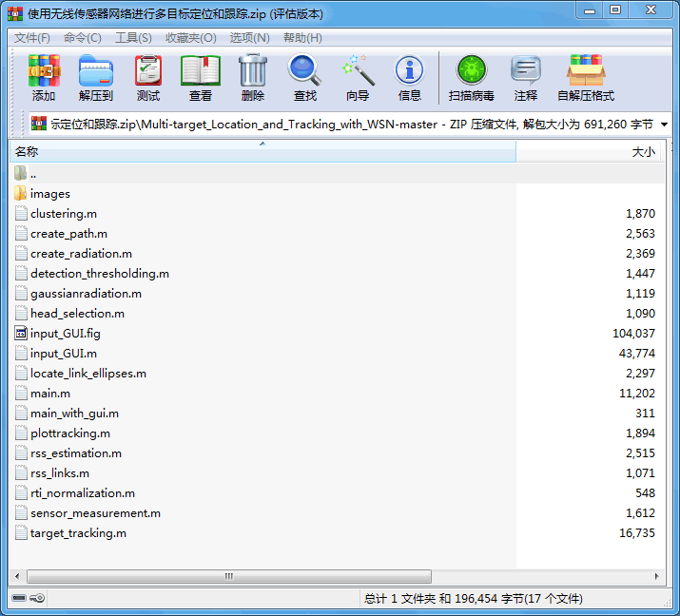Click the Add (添加) toolbar icon
680x616 pixels.
pyautogui.click(x=44, y=78)
